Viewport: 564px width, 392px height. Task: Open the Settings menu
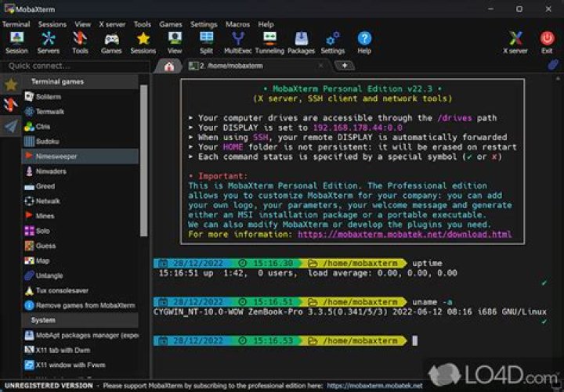click(204, 24)
